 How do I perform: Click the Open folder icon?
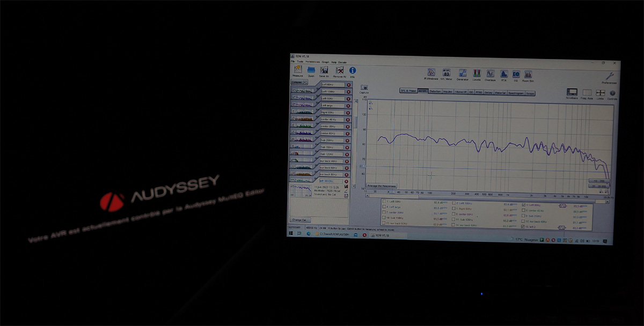tap(311, 70)
